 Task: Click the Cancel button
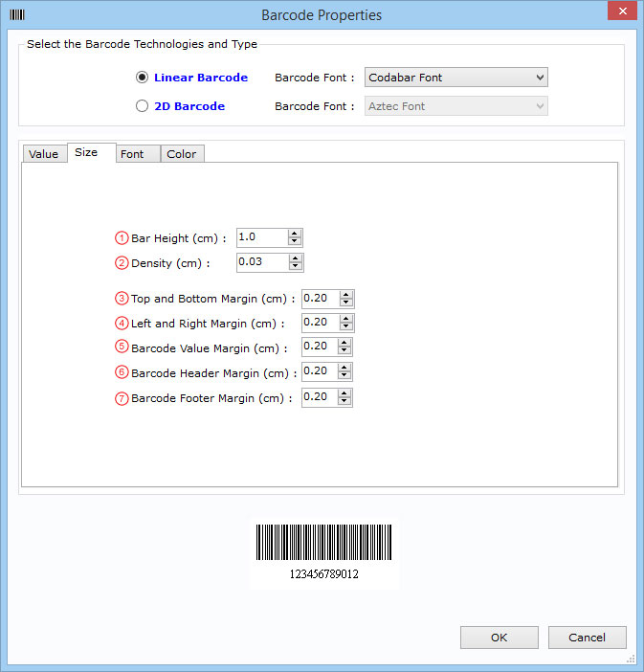pos(587,638)
